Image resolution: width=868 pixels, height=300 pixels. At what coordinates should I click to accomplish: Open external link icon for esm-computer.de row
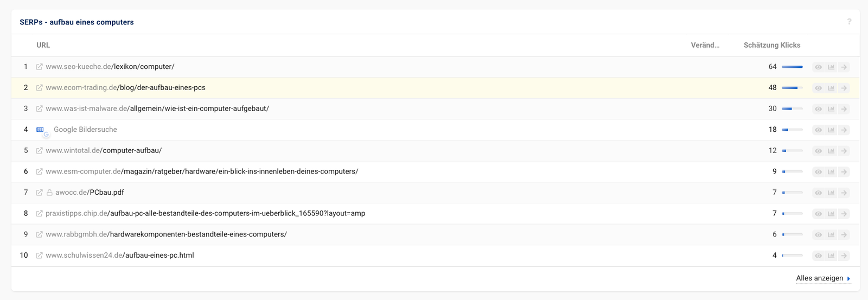[x=39, y=171]
